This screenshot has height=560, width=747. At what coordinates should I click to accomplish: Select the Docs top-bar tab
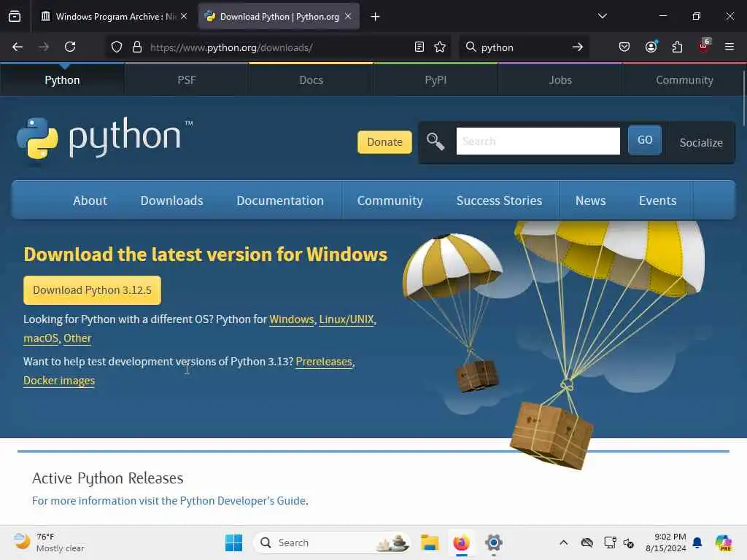311,80
